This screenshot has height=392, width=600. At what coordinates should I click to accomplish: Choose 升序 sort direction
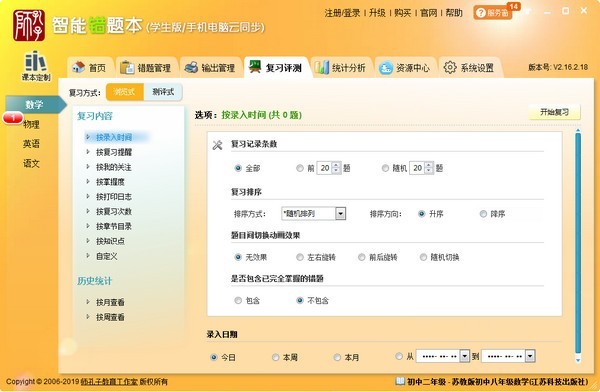(x=422, y=214)
